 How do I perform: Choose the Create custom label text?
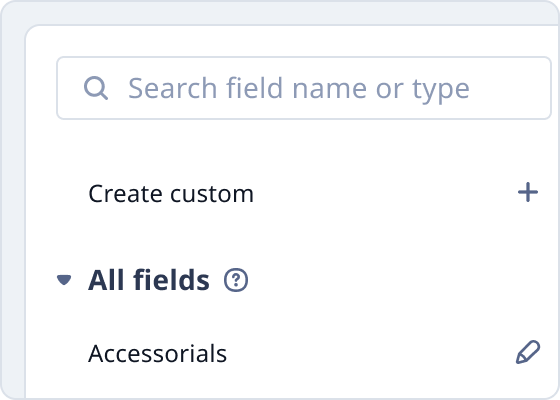pyautogui.click(x=171, y=194)
